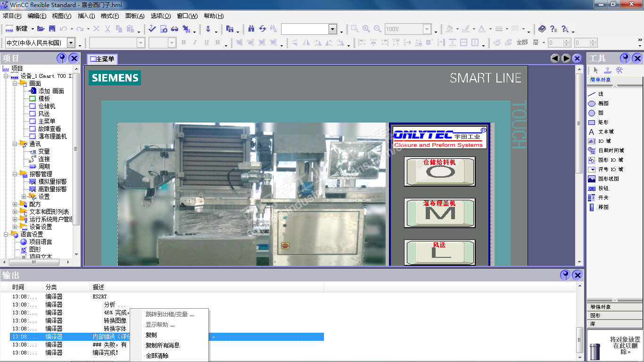Click the compile check (generate) icon

(x=152, y=29)
